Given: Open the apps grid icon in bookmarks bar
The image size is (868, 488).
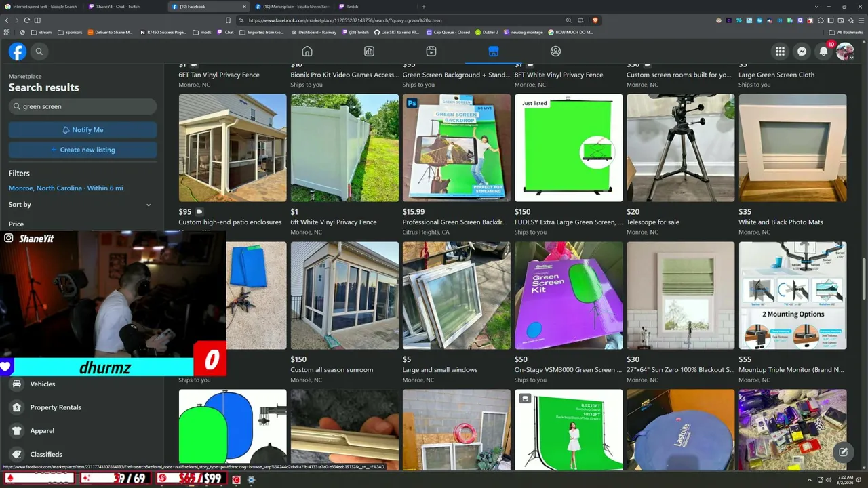Looking at the screenshot, I should click(7, 32).
